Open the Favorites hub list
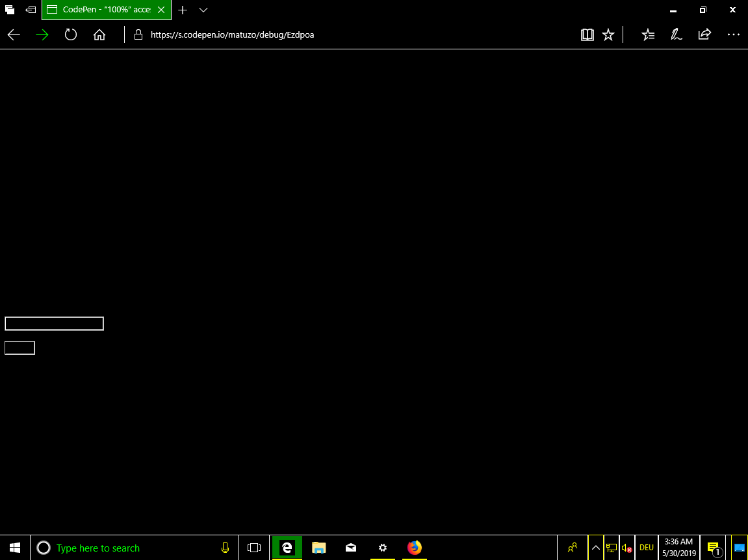The width and height of the screenshot is (748, 560). [x=648, y=34]
